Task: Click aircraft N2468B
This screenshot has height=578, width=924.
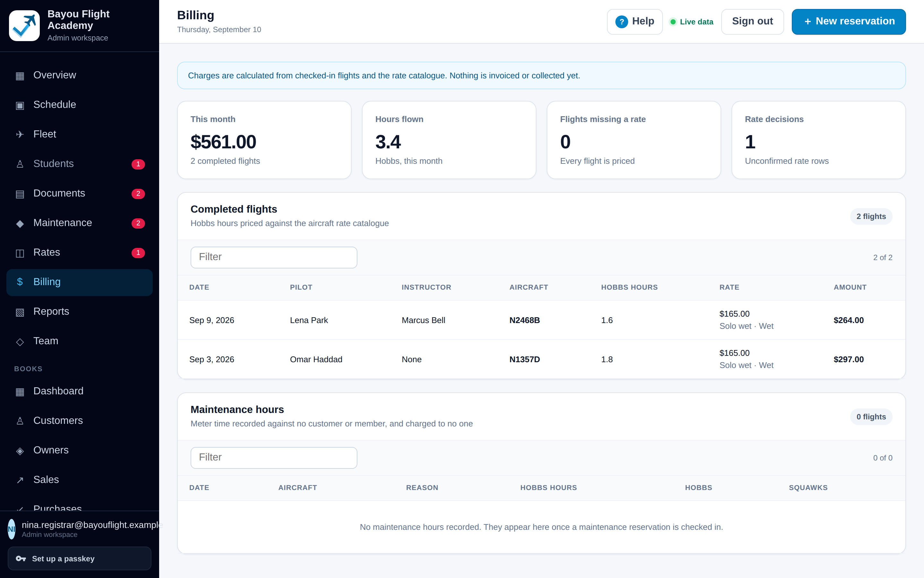Action: coord(524,320)
